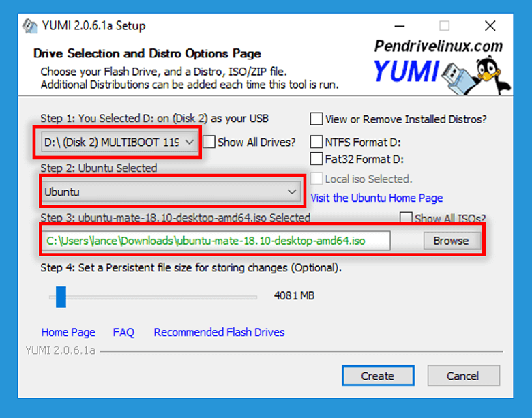
Task: Maximize the YUMI Setup window
Action: click(x=445, y=26)
